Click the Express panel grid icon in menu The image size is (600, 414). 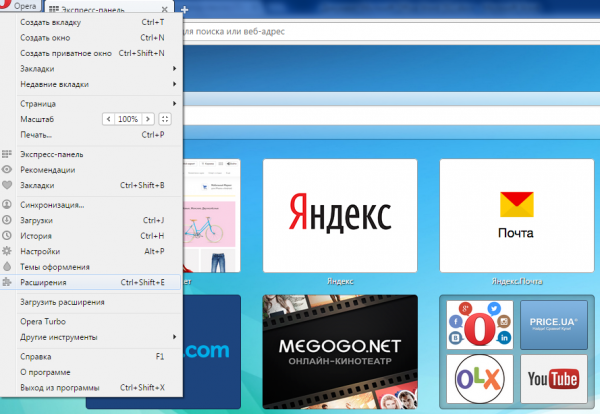(7, 154)
